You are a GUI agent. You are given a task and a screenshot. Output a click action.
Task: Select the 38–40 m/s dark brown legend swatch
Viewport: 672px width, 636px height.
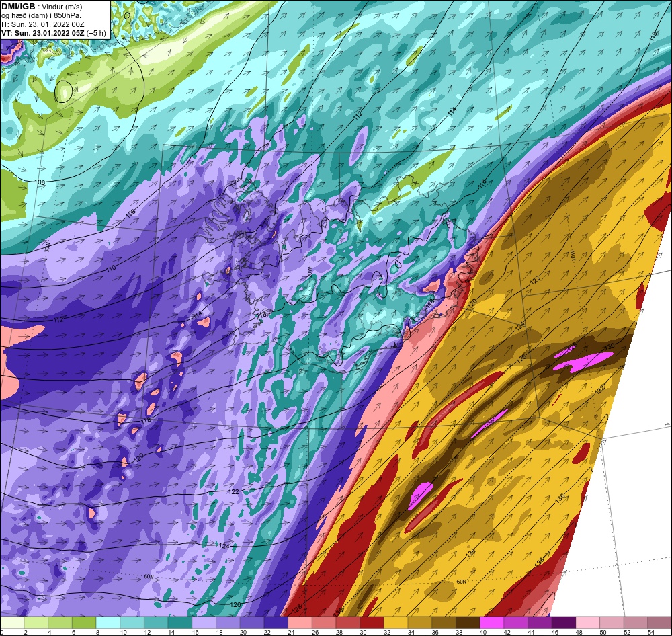(x=468, y=623)
